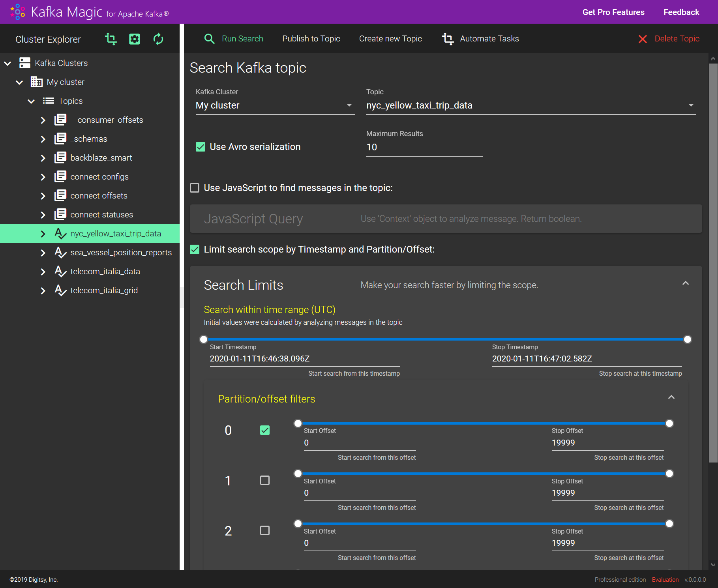Click the Stop Timestamp field
This screenshot has width=718, height=588.
(x=587, y=359)
